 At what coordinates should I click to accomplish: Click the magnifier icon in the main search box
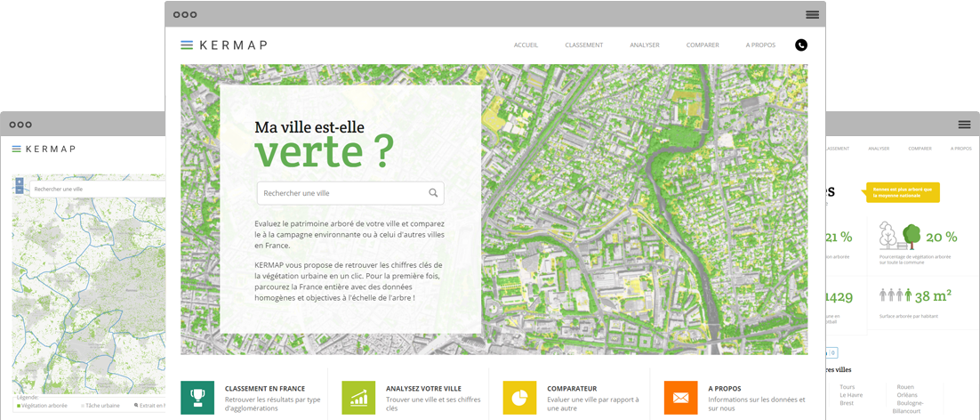(433, 193)
